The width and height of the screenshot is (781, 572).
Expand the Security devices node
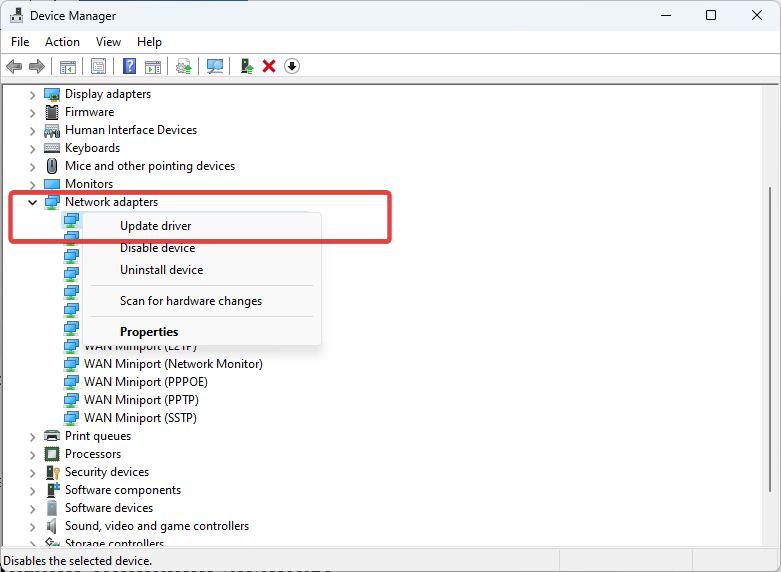pos(32,472)
